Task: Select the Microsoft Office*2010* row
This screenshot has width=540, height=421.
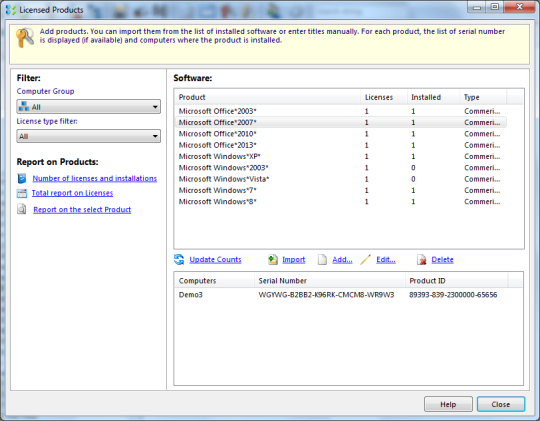Action: tap(341, 134)
